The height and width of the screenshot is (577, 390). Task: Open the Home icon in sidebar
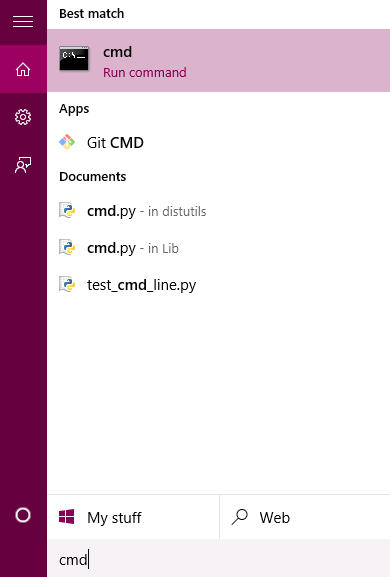click(23, 69)
